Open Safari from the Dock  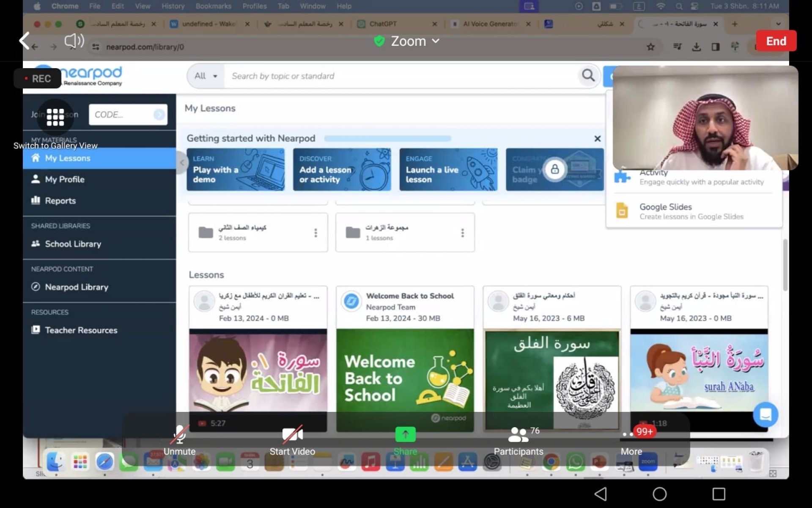coord(104,462)
